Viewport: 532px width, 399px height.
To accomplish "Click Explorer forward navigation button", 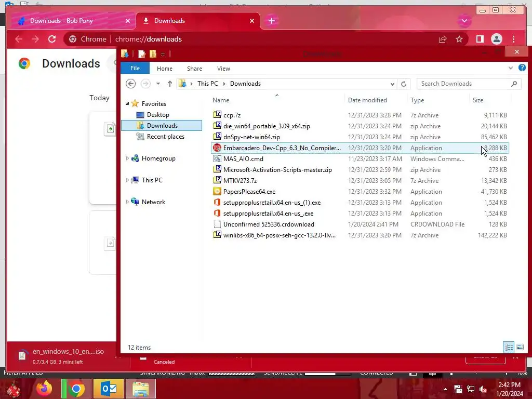I will 145,84.
